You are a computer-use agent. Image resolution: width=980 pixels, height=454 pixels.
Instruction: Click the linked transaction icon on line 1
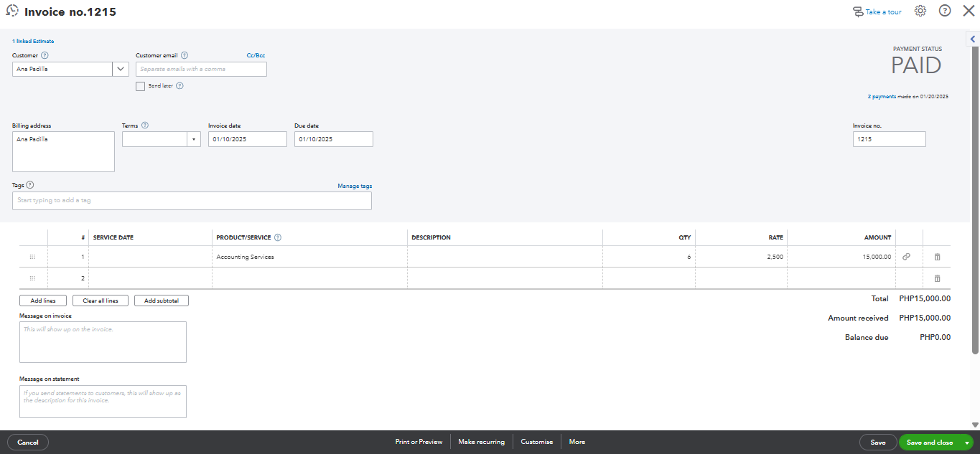coord(906,257)
